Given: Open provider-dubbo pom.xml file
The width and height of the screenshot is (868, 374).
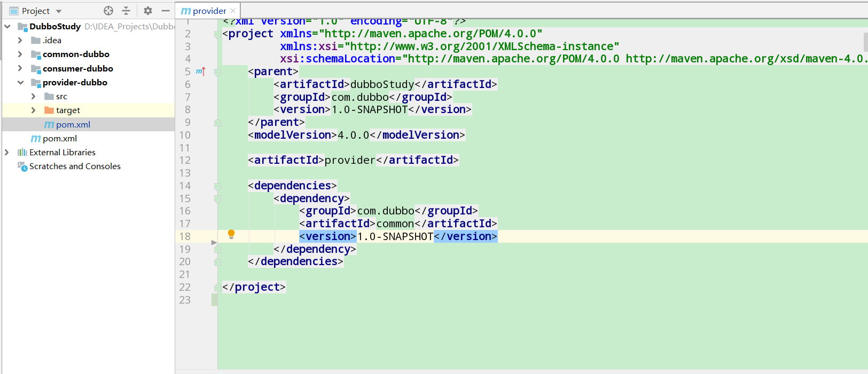Looking at the screenshot, I should 73,124.
